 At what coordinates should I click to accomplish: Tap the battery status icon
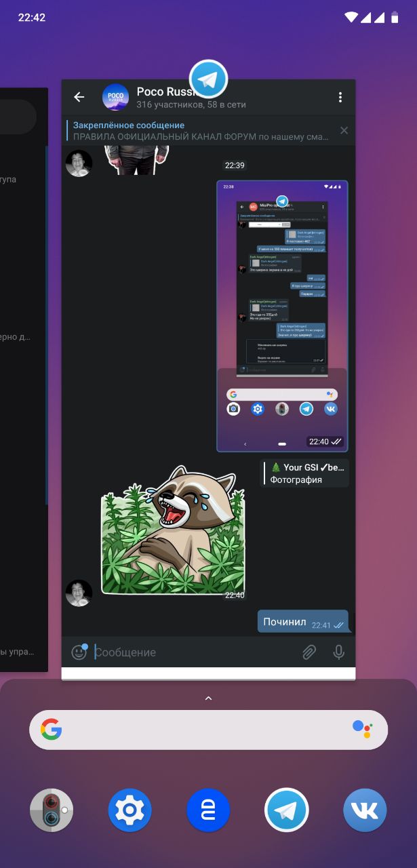[395, 18]
